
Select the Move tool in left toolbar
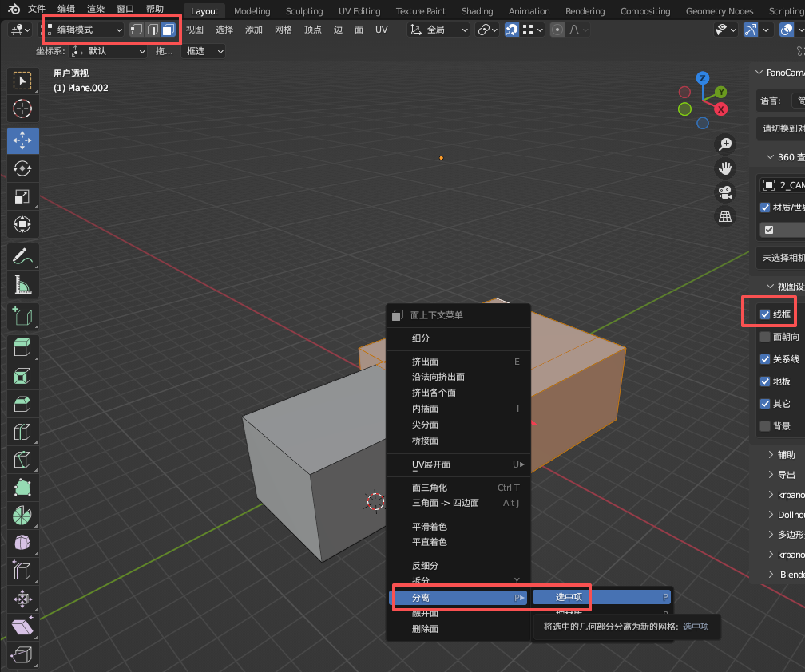click(x=22, y=140)
